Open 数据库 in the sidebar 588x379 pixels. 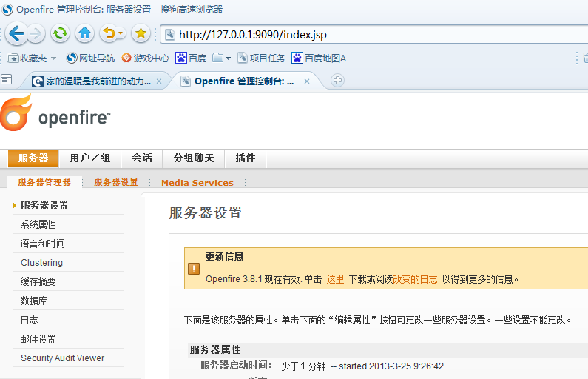[34, 301]
